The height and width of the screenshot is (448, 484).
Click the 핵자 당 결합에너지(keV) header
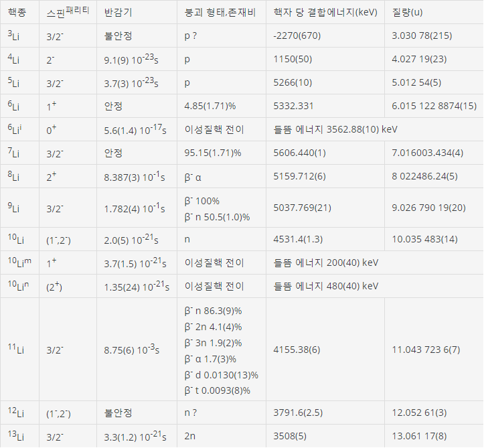[325, 12]
